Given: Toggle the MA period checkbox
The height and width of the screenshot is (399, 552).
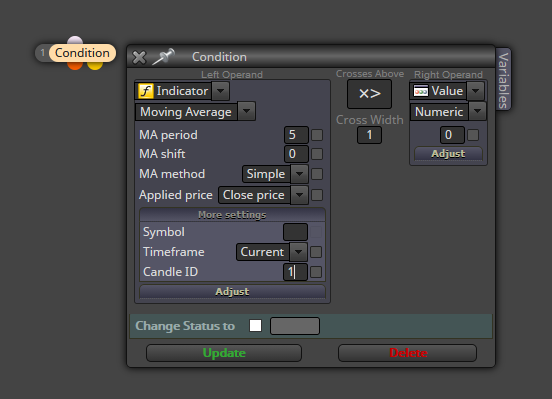Looking at the screenshot, I should click(x=317, y=135).
